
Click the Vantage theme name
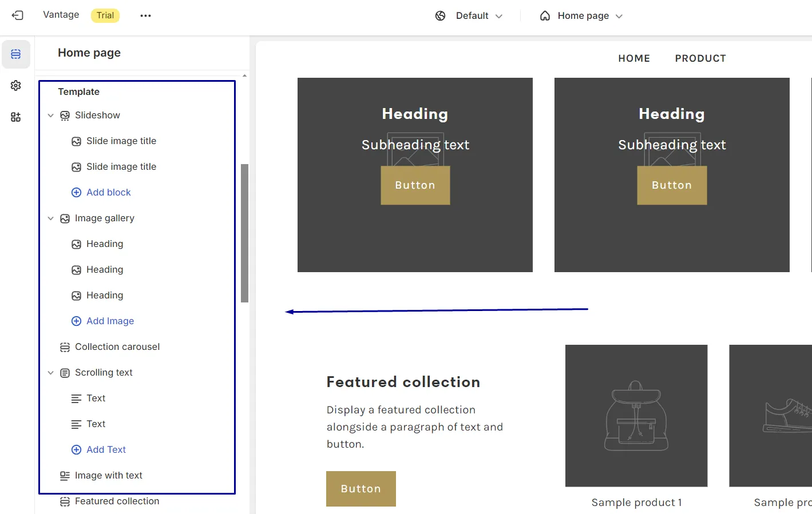(61, 15)
